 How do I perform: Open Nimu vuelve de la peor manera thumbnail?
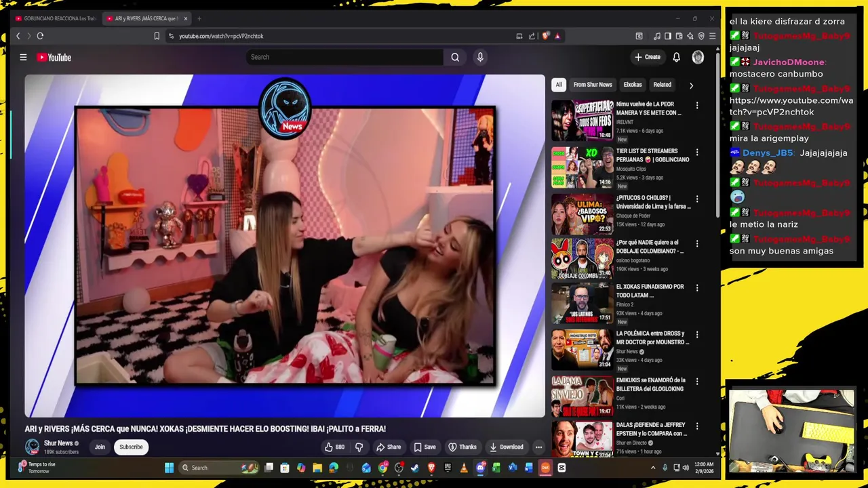click(582, 119)
